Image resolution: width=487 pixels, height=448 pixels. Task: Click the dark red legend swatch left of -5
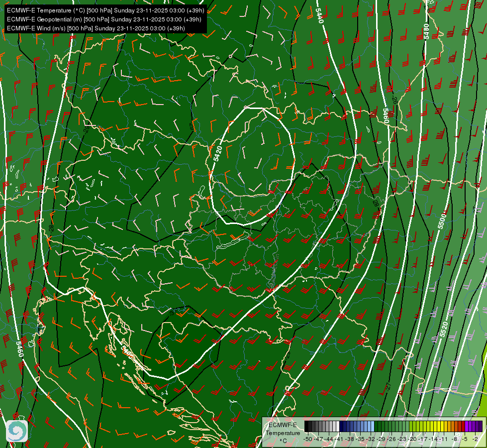point(463,426)
